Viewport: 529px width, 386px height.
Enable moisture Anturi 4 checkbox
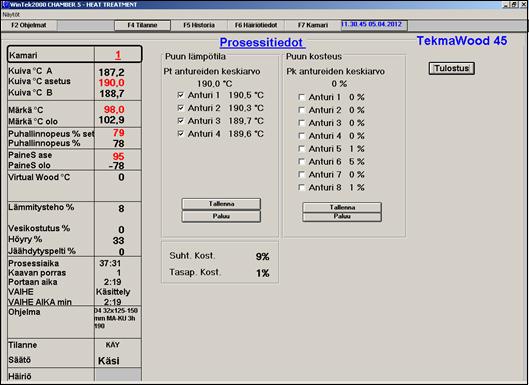[302, 136]
